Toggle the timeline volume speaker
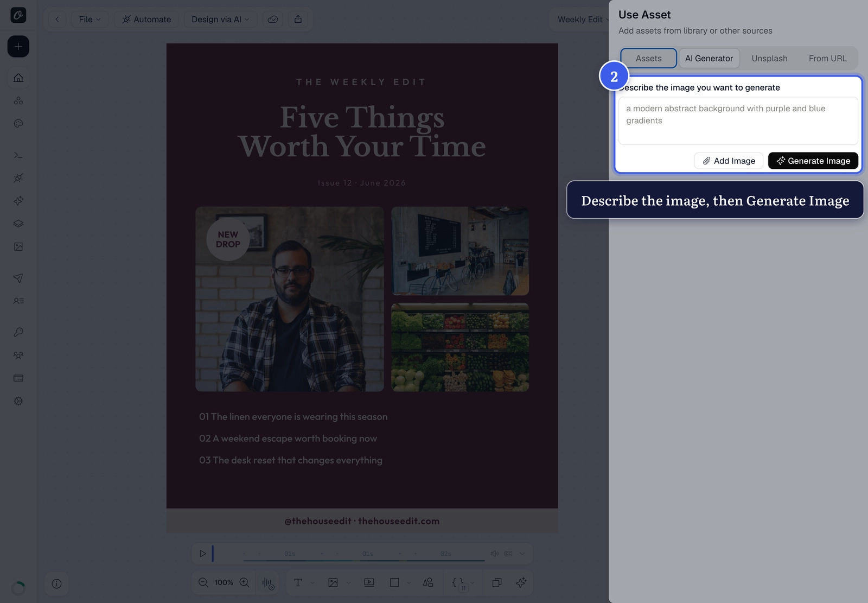The height and width of the screenshot is (603, 868). (494, 554)
